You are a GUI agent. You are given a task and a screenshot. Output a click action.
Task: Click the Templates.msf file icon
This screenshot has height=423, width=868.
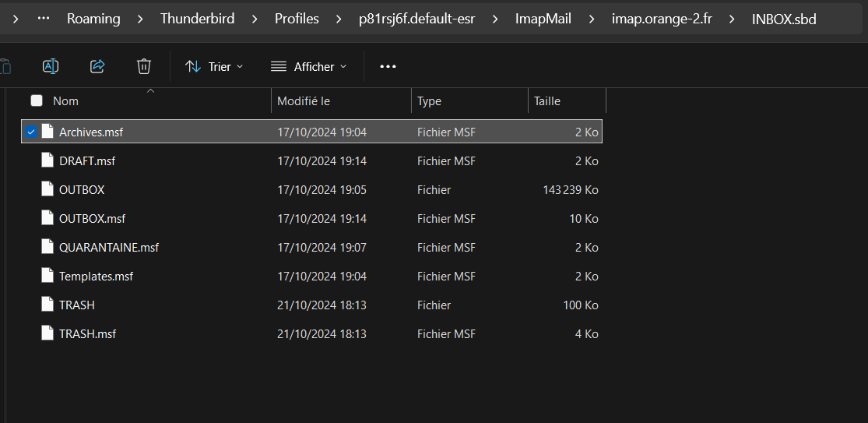click(x=47, y=276)
